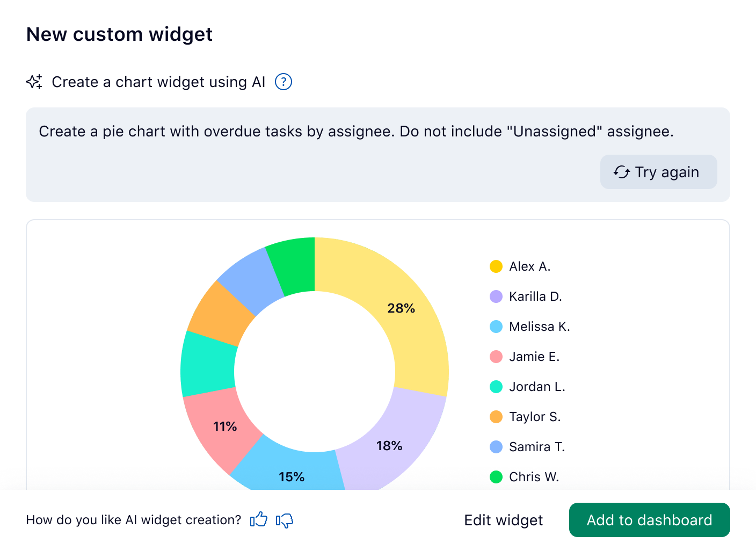Click the orange swatch for Taylor S.
The width and height of the screenshot is (756, 550).
click(496, 416)
